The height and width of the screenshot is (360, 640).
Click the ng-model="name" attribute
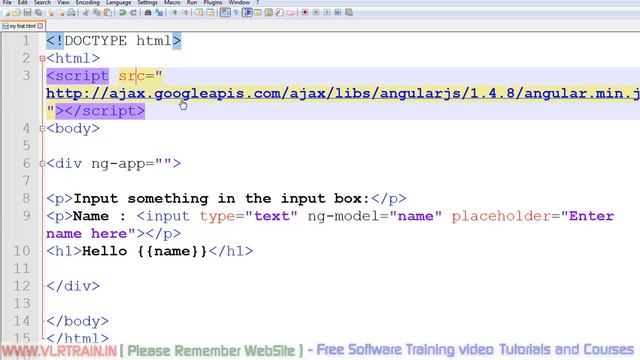pos(375,216)
